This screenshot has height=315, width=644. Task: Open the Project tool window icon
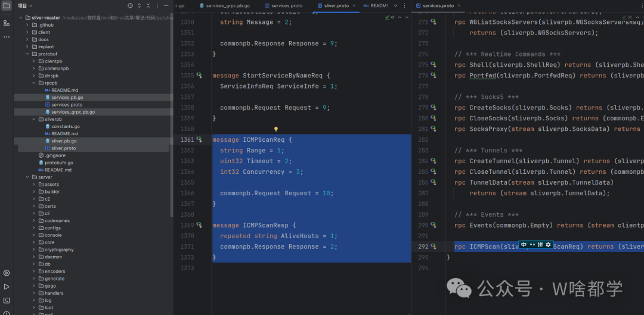(7, 6)
